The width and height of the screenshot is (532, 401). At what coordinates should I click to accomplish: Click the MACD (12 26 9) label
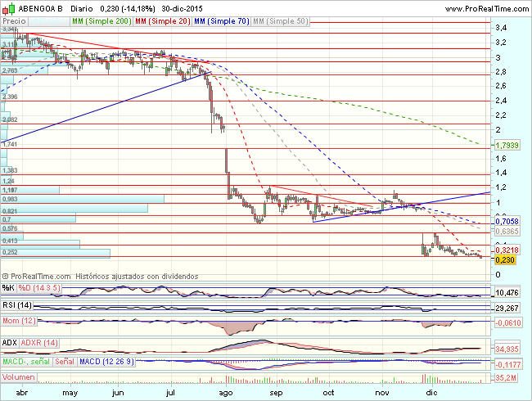pos(106,362)
